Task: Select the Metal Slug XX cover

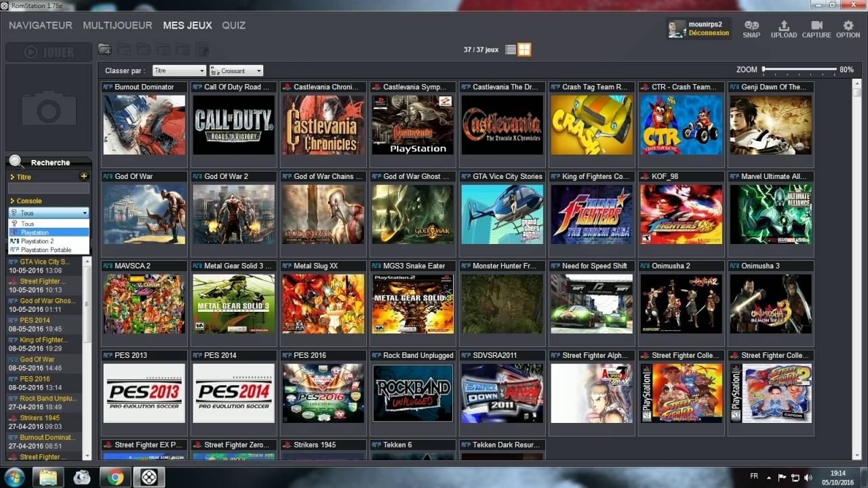Action: (323, 304)
